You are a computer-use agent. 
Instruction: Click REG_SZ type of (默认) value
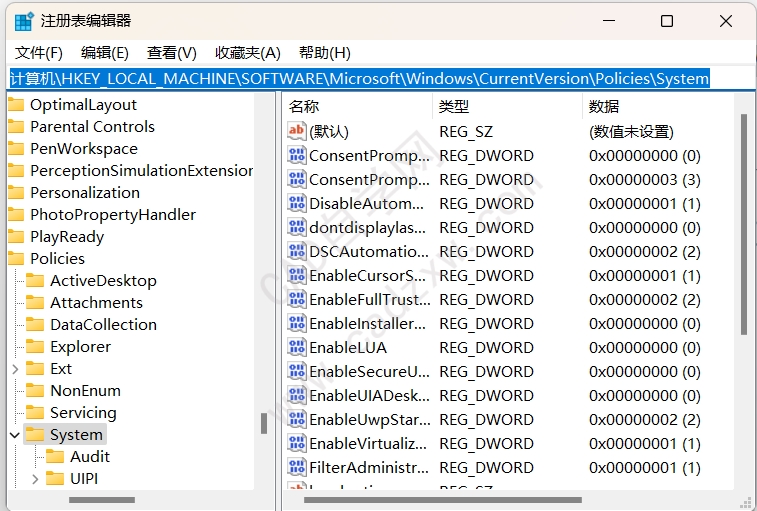tap(466, 131)
